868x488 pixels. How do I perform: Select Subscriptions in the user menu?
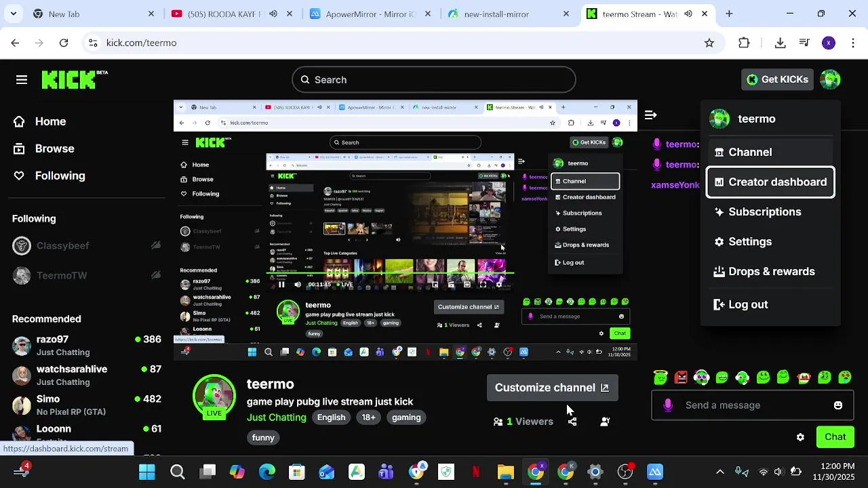click(x=770, y=211)
